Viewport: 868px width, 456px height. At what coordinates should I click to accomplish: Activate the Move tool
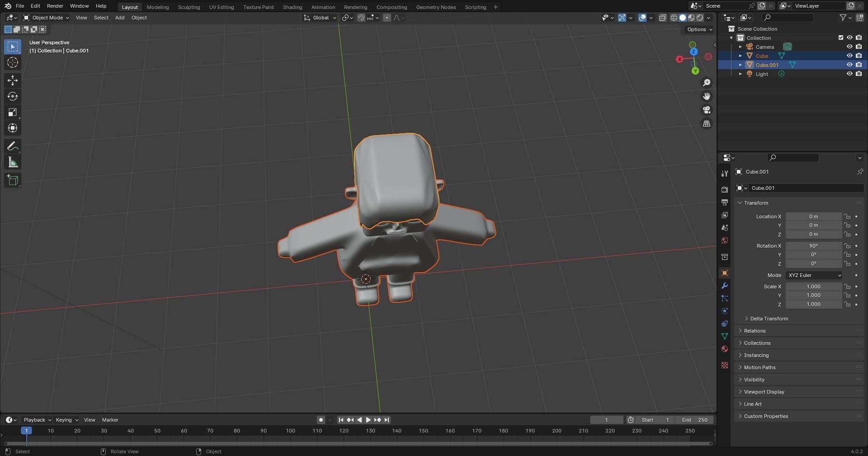[13, 80]
